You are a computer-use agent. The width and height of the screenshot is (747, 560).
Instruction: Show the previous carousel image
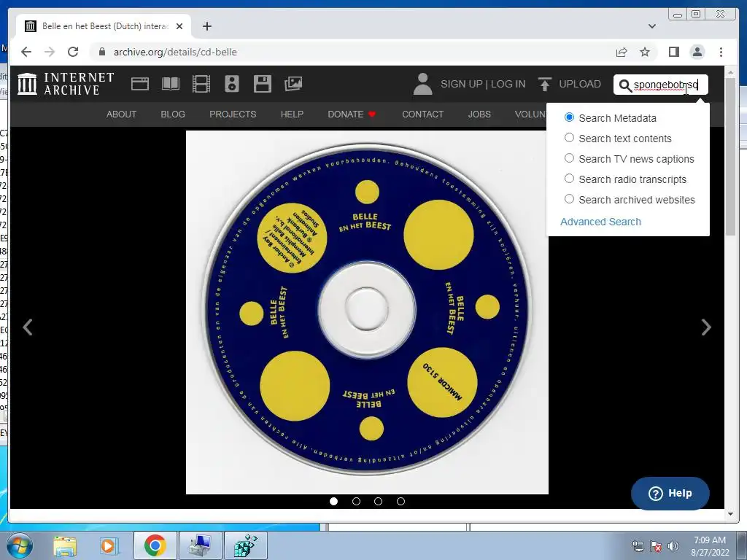28,327
